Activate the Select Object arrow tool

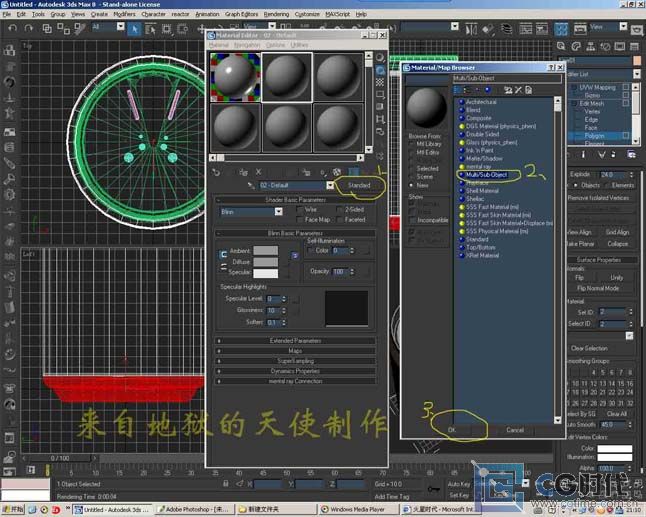[x=134, y=29]
